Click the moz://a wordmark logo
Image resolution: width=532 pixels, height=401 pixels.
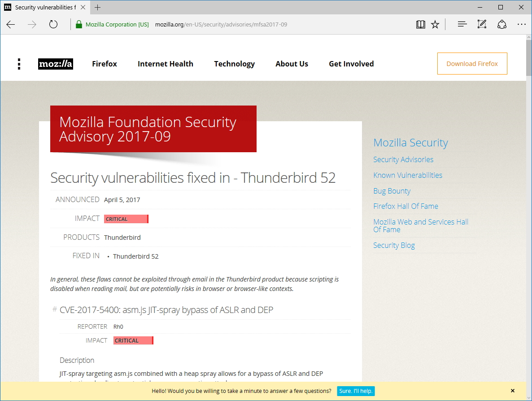pyautogui.click(x=56, y=64)
